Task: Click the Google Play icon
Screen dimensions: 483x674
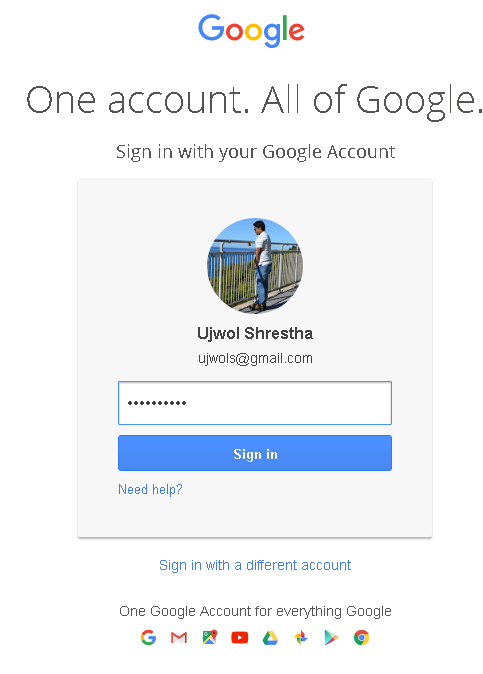Action: tap(331, 638)
